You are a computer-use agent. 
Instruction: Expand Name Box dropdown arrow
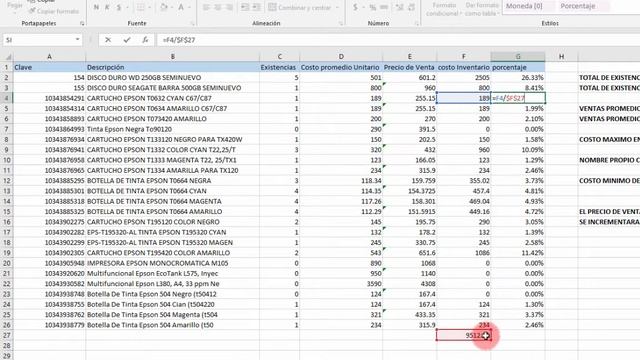[77, 40]
